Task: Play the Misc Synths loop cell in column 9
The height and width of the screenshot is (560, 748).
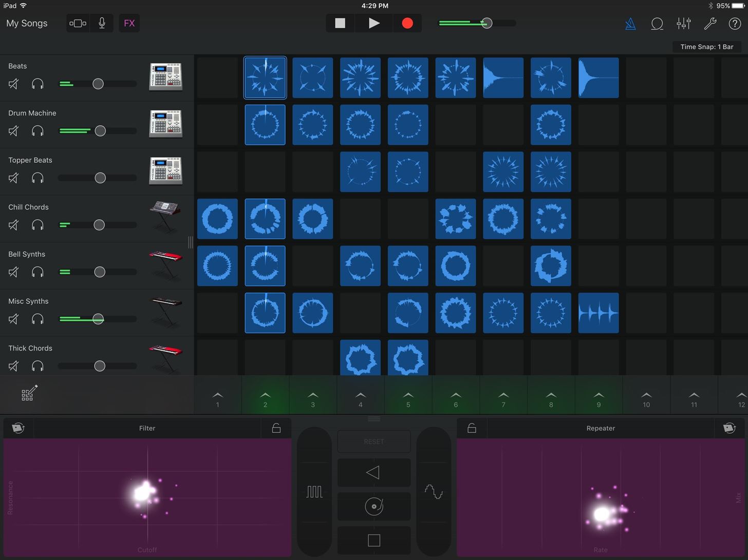Action: (599, 313)
